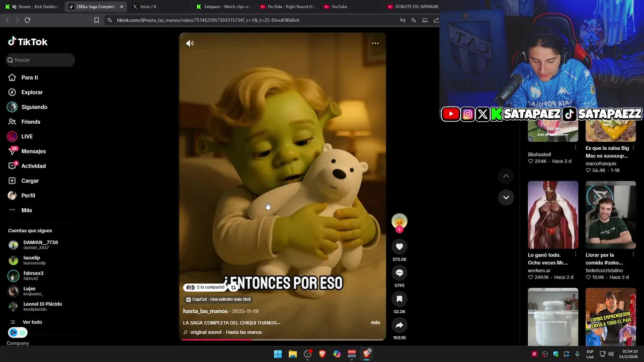Image resolution: width=644 pixels, height=362 pixels.
Task: Open fabruxx3 followed account
Action: (x=27, y=276)
